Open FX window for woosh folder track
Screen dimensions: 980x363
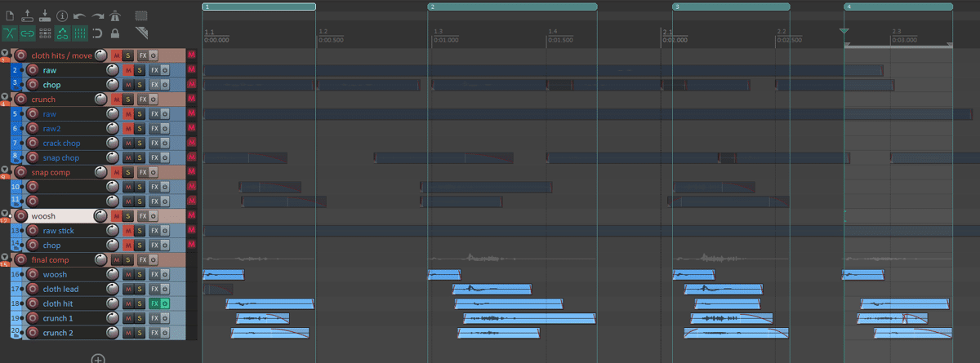point(142,216)
